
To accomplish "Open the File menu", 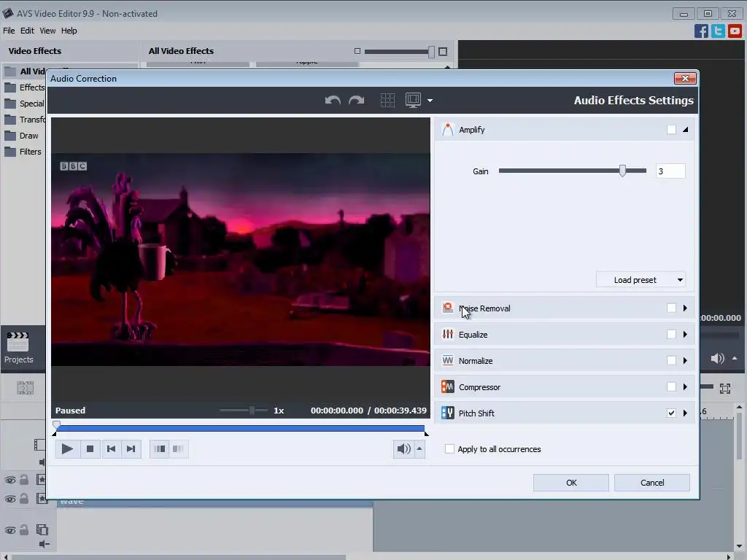I will click(x=9, y=31).
